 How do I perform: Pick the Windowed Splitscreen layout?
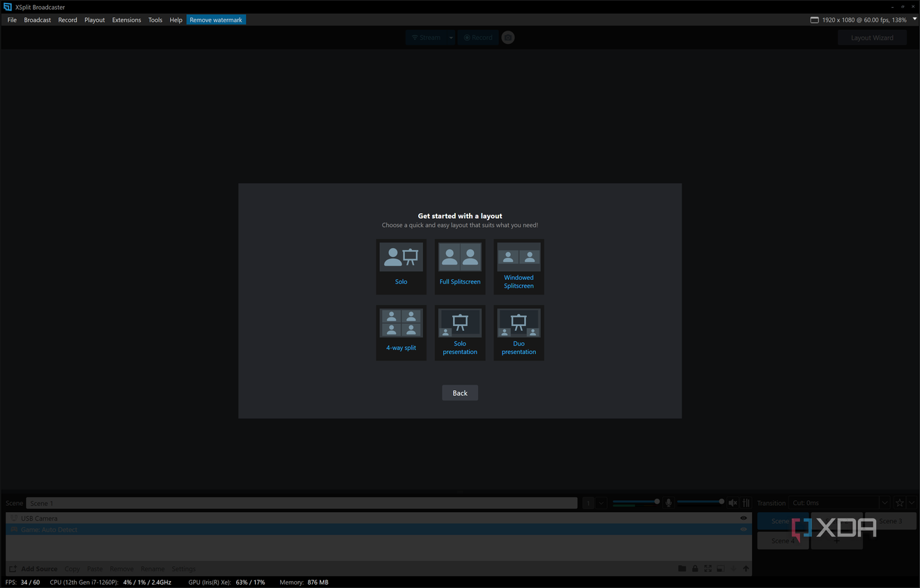pyautogui.click(x=519, y=267)
